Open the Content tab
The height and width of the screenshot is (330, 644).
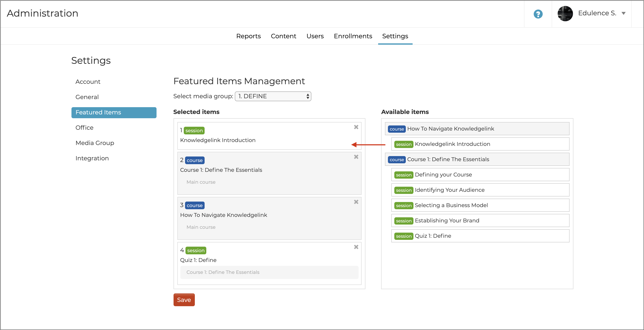(x=283, y=36)
